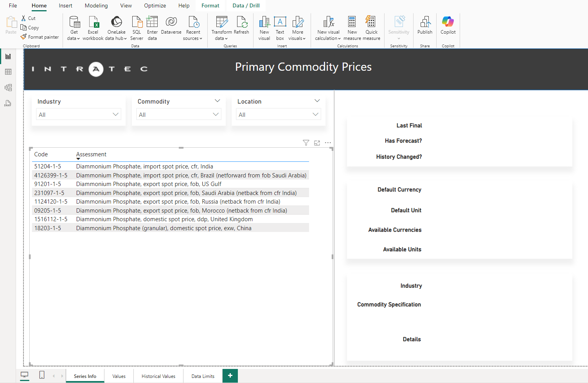Viewport: 588px width, 383px height.
Task: Switch to the Historical Values page tab
Action: coord(158,376)
